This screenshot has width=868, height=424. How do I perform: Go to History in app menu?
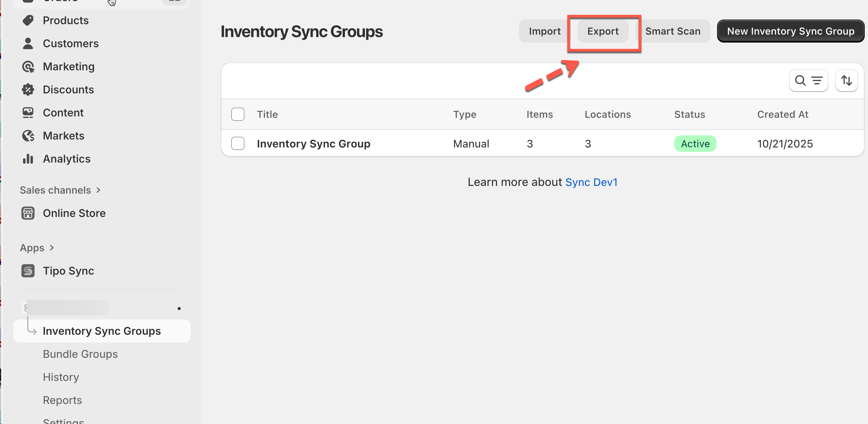tap(61, 377)
